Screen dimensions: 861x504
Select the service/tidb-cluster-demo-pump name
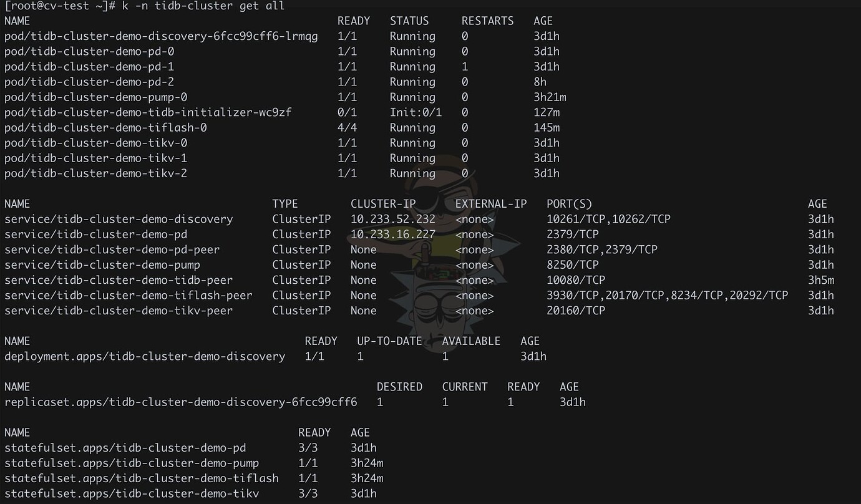click(x=102, y=265)
